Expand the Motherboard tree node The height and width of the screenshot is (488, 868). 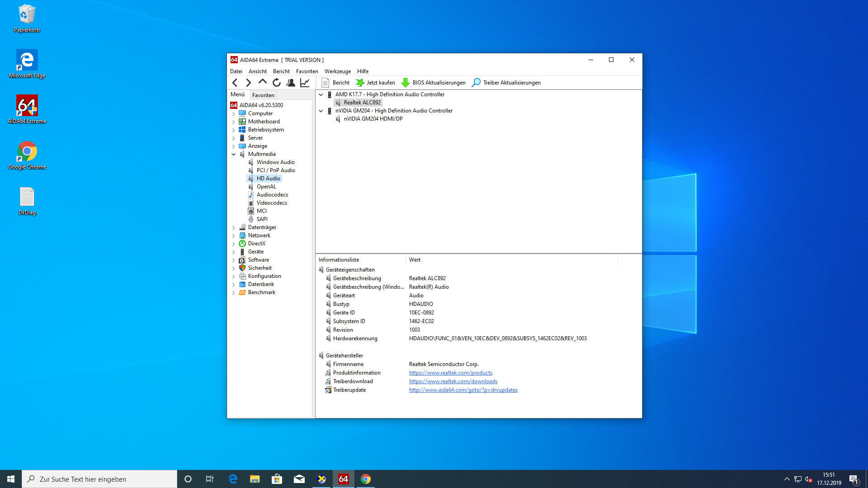coord(234,122)
